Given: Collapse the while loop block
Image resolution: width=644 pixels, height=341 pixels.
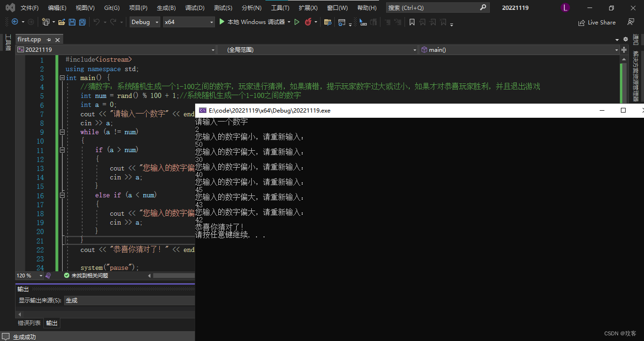Looking at the screenshot, I should (x=62, y=132).
